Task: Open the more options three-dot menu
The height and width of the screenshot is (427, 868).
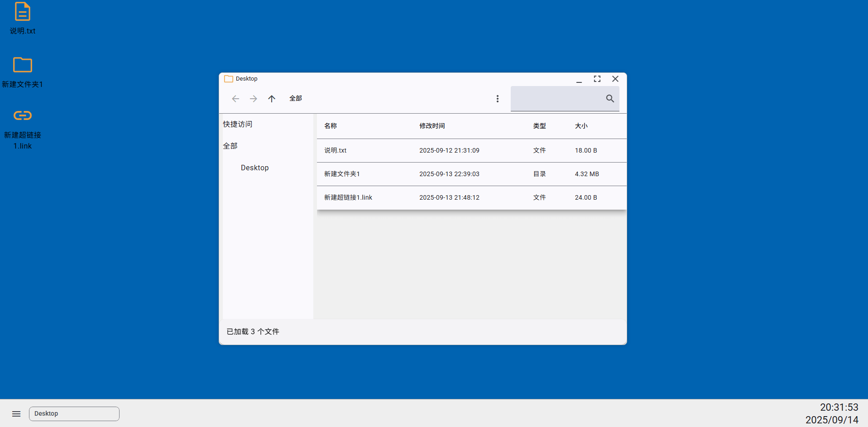Action: [497, 98]
